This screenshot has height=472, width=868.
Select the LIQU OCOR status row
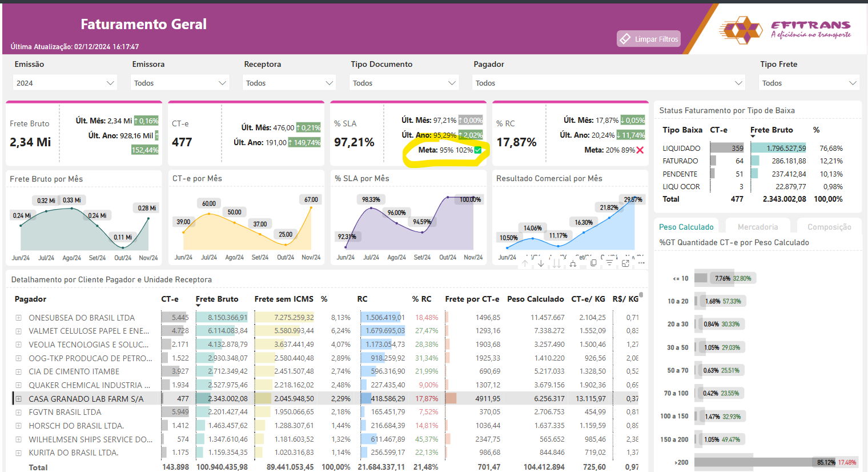point(753,186)
